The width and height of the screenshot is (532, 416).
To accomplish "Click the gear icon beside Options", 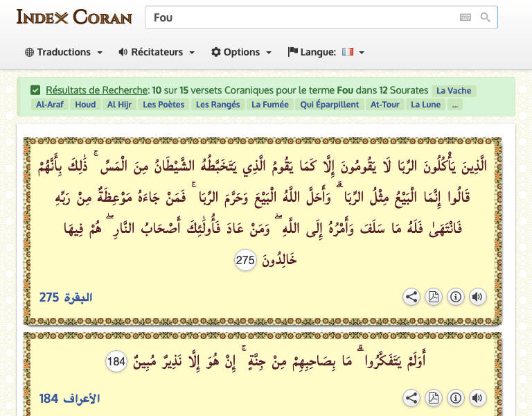I will point(216,52).
